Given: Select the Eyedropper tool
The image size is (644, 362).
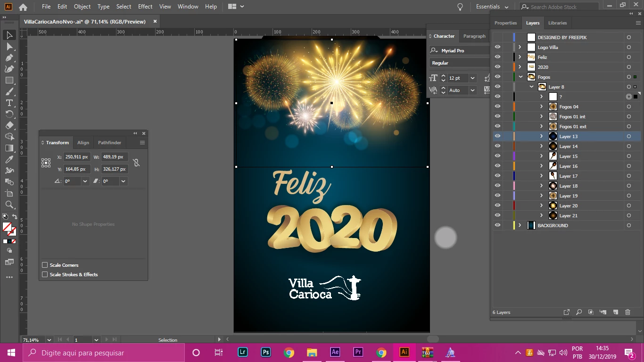Looking at the screenshot, I should pyautogui.click(x=9, y=159).
